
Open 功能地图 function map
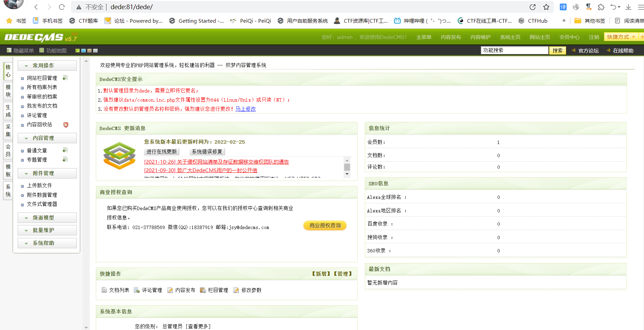[53, 50]
